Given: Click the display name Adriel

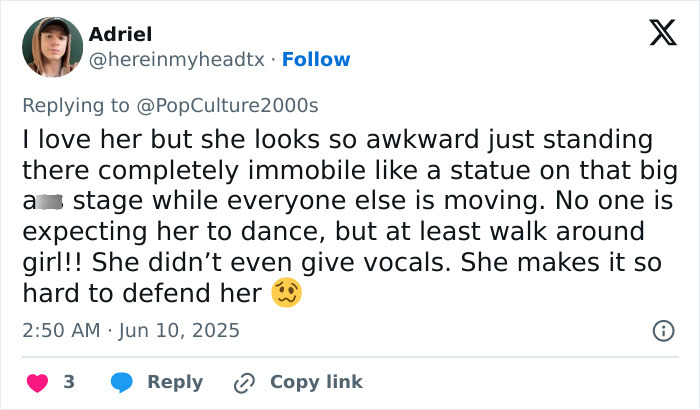Looking at the screenshot, I should coord(121,35).
